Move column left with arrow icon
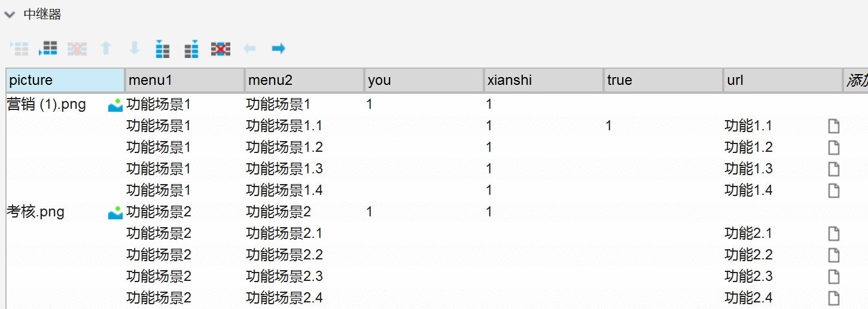This screenshot has width=868, height=309. tap(249, 49)
